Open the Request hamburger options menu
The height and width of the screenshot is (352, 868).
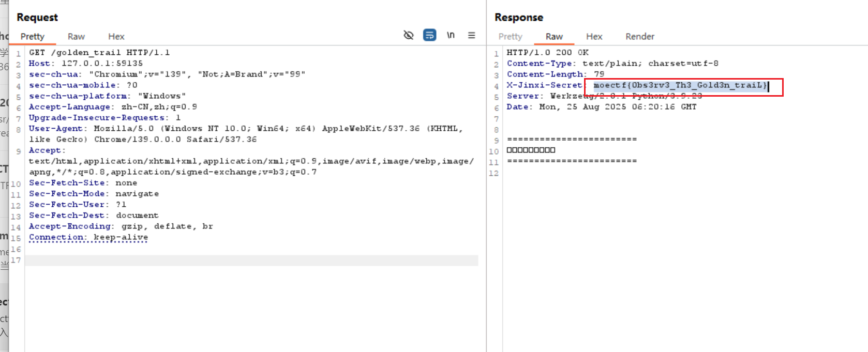[471, 35]
